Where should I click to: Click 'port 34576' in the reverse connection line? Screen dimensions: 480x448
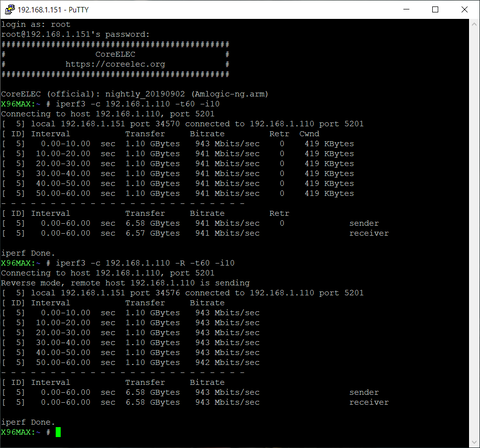coord(155,293)
